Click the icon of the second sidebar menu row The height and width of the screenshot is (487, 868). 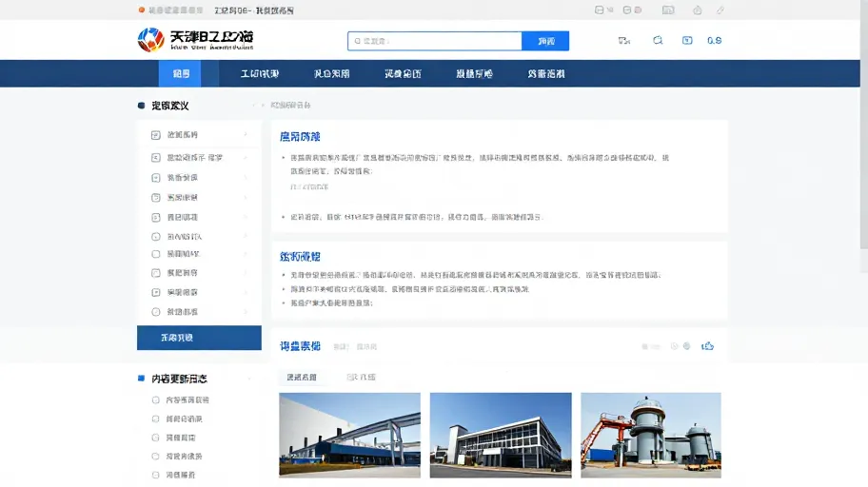155,158
